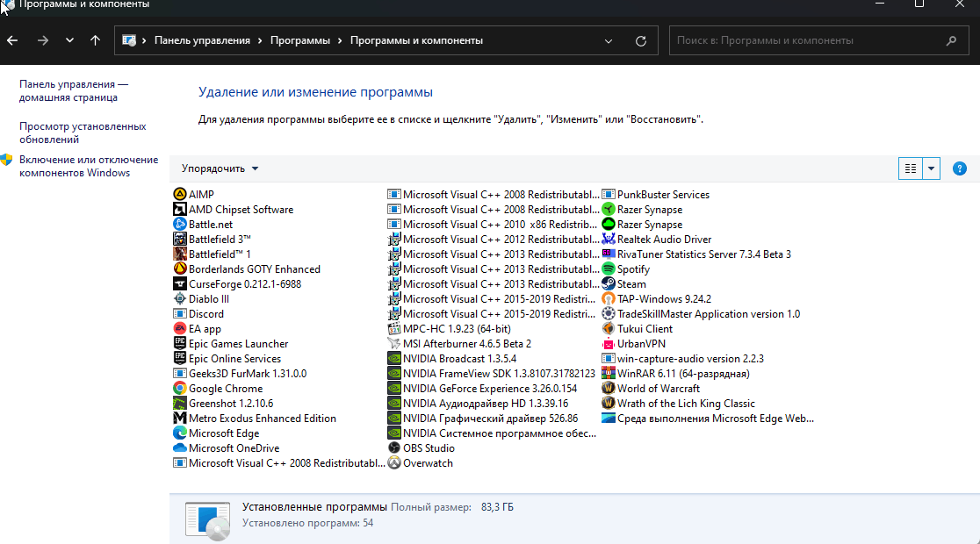Select RivaTuner Statistics Server 7.3.4 Beta 3
Image resolution: width=980 pixels, height=544 pixels.
[696, 254]
